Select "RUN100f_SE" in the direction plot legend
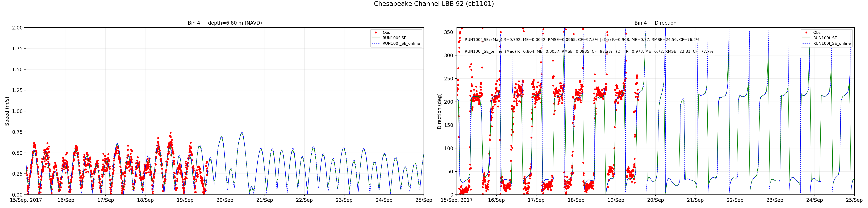 [x=825, y=38]
